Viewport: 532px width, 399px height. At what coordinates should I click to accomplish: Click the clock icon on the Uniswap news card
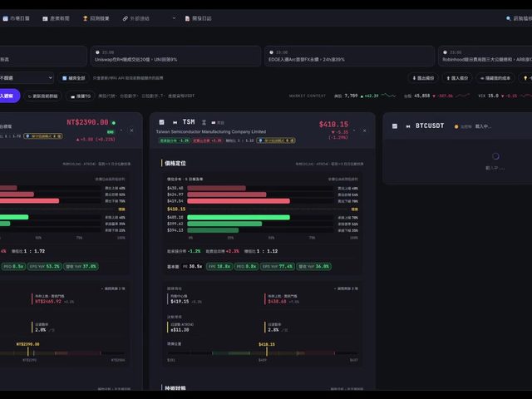97,52
